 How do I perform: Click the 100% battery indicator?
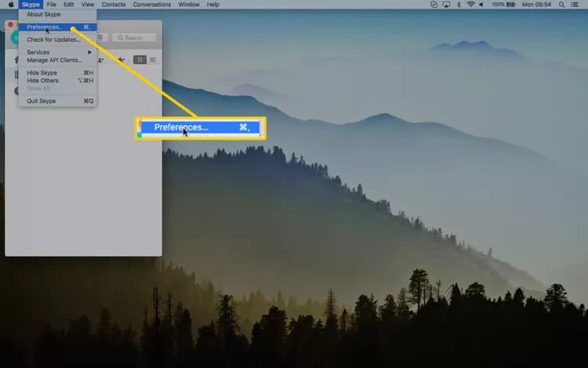click(x=503, y=5)
